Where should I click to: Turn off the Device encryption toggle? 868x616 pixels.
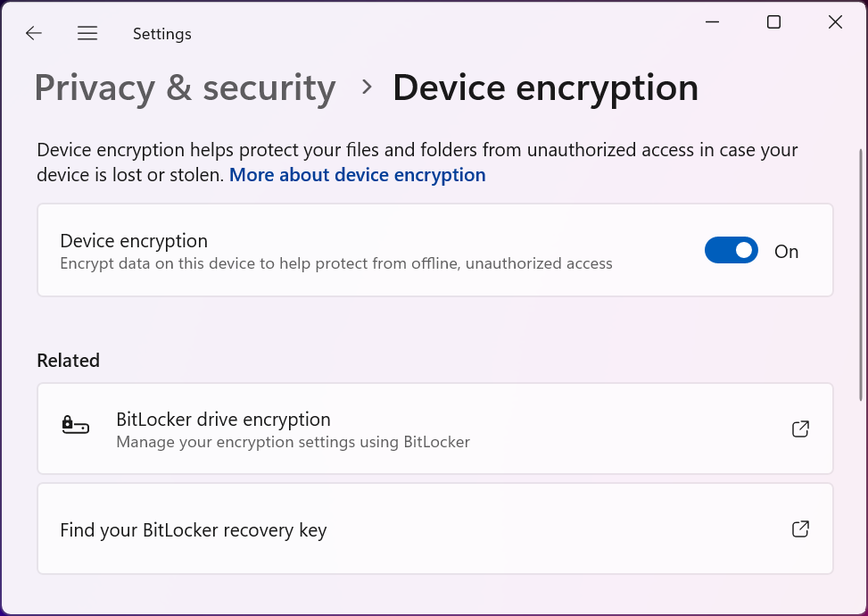(x=731, y=251)
